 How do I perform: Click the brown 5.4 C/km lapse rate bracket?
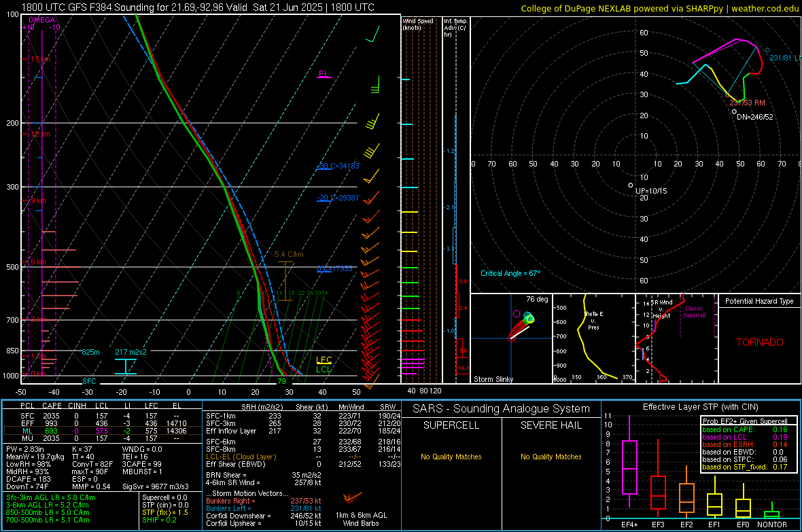coord(285,281)
